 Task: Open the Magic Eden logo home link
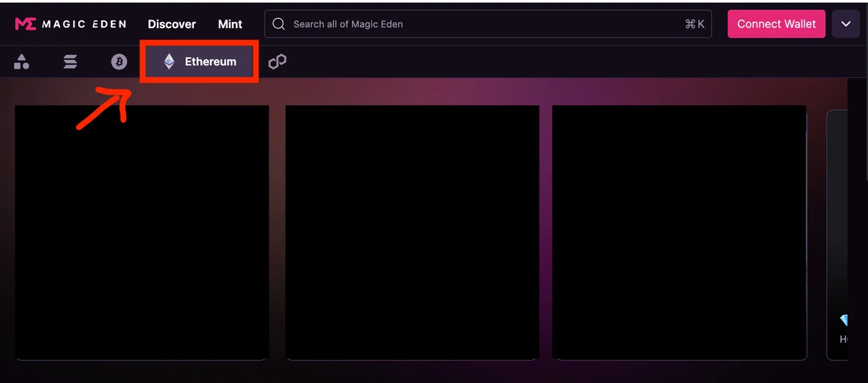(x=70, y=24)
